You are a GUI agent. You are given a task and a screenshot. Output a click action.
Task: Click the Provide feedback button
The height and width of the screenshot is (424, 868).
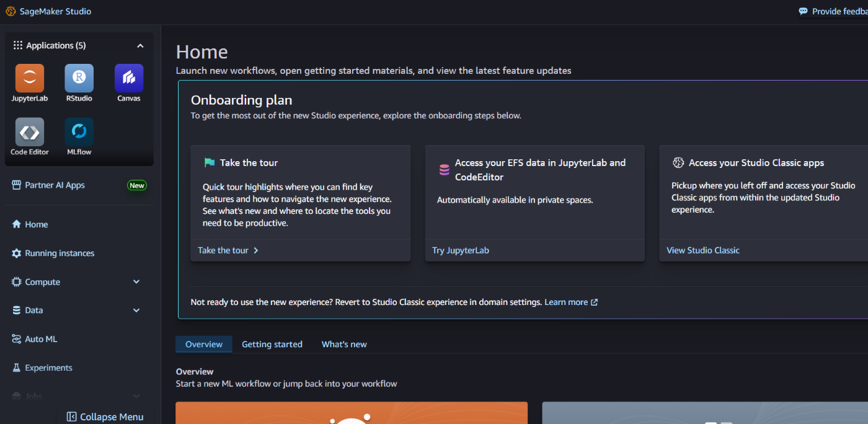coord(833,11)
